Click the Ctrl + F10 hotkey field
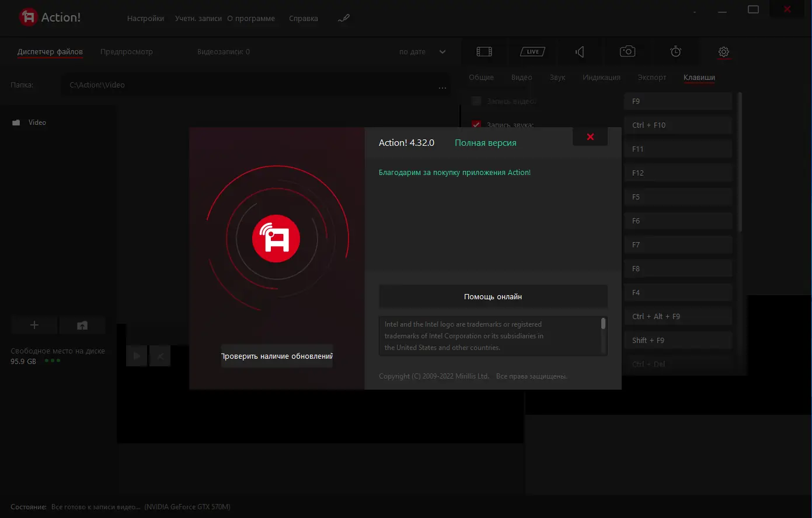 tap(678, 125)
